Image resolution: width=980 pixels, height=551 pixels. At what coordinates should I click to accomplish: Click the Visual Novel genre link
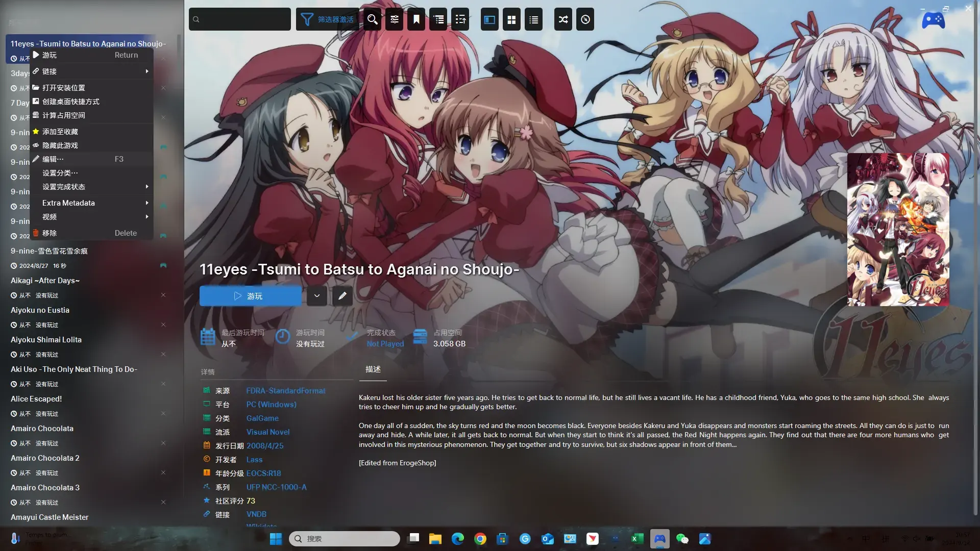pyautogui.click(x=268, y=432)
